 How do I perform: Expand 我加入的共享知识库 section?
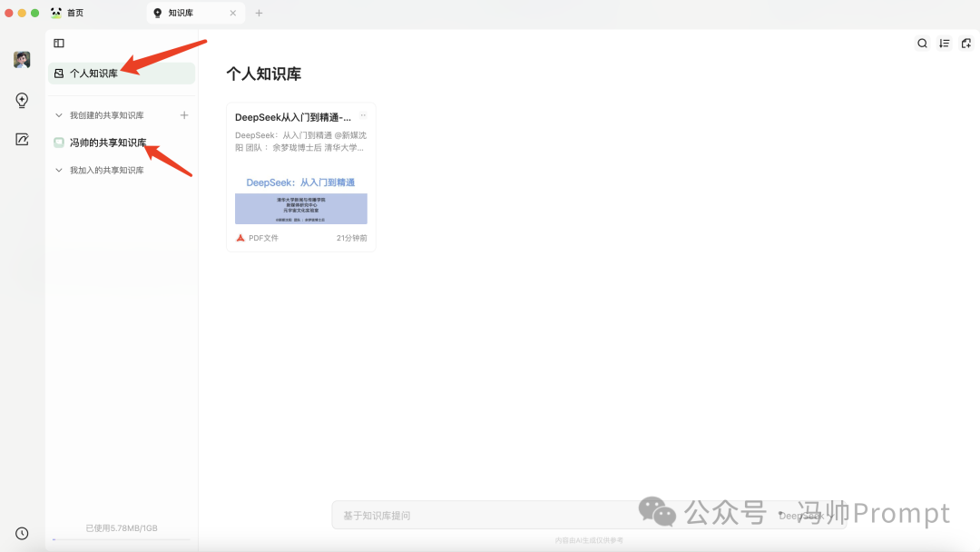point(59,170)
